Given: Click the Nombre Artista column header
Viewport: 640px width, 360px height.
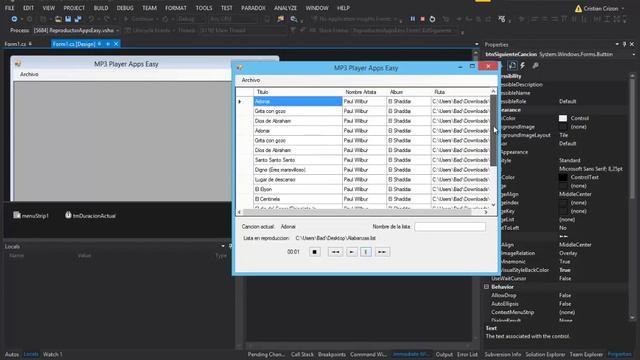Looking at the screenshot, I should [364, 92].
